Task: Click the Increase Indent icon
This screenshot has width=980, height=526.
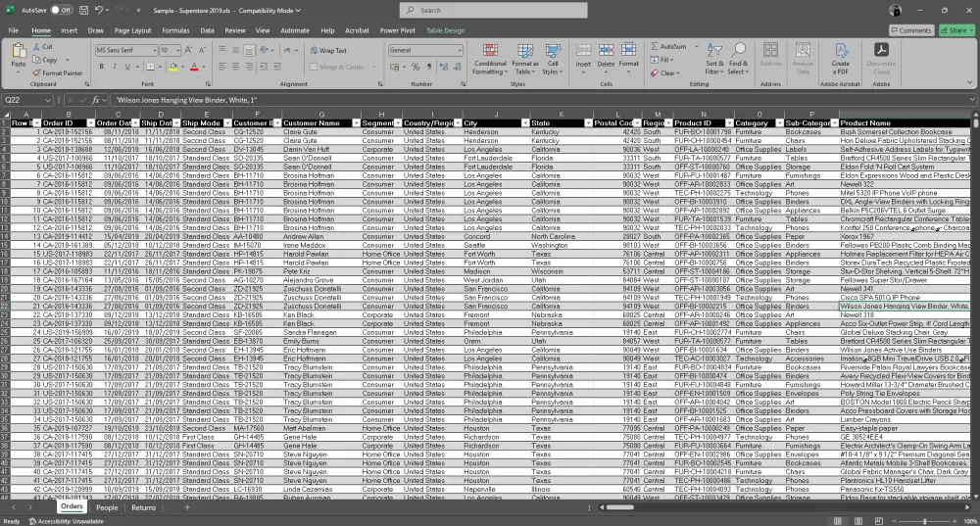Action: tap(277, 67)
